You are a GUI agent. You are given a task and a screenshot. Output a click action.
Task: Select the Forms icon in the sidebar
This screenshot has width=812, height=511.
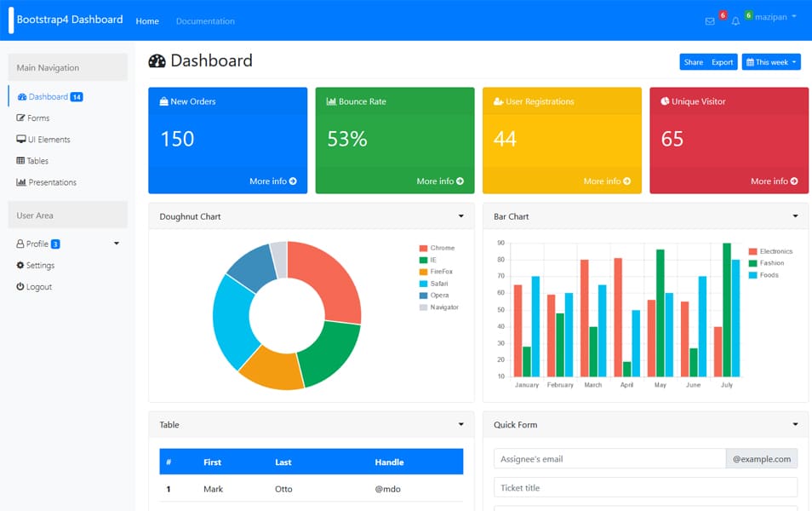tap(21, 118)
